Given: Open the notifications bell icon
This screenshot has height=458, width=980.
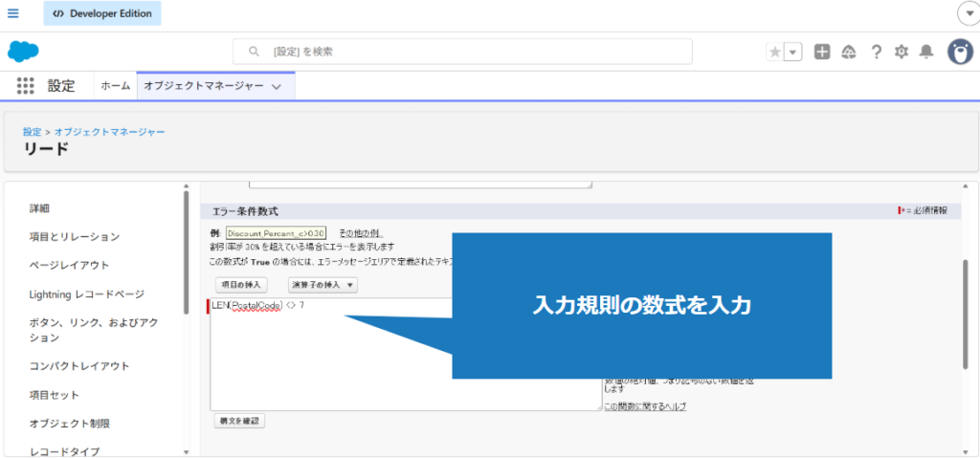Looking at the screenshot, I should pyautogui.click(x=925, y=53).
